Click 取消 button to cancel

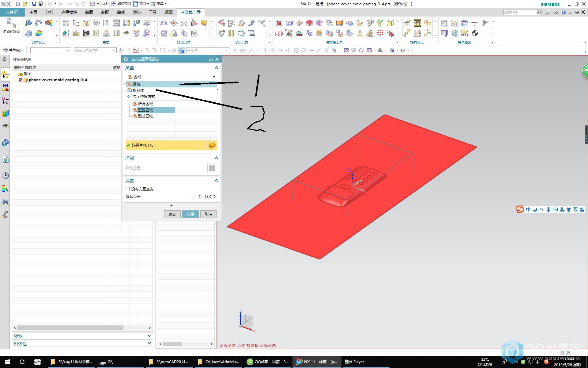pos(209,214)
